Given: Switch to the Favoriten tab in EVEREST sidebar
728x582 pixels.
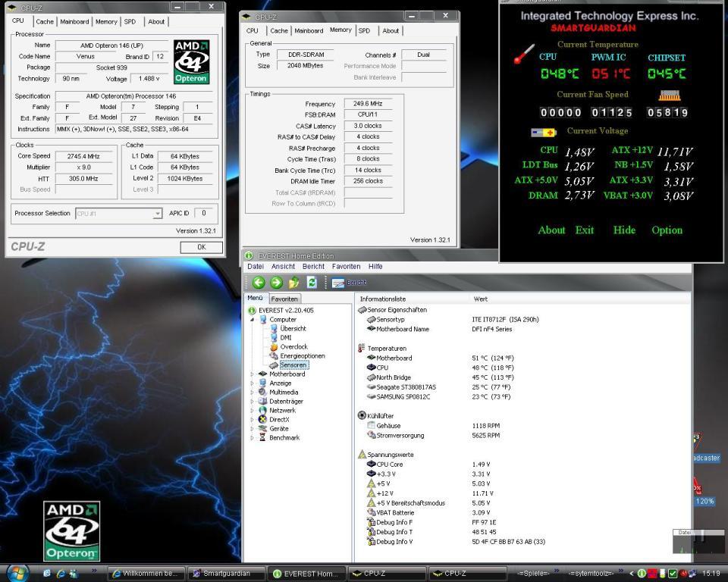Looking at the screenshot, I should (284, 299).
